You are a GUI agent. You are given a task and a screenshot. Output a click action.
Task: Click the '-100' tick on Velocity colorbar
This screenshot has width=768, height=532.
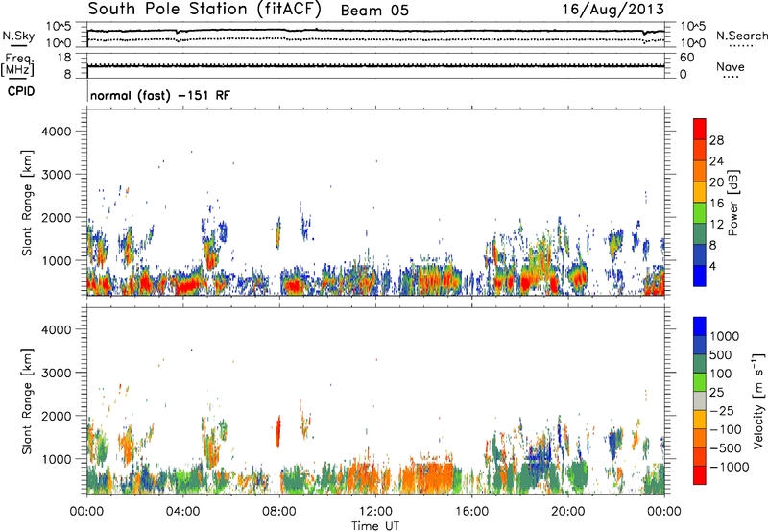(x=726, y=429)
